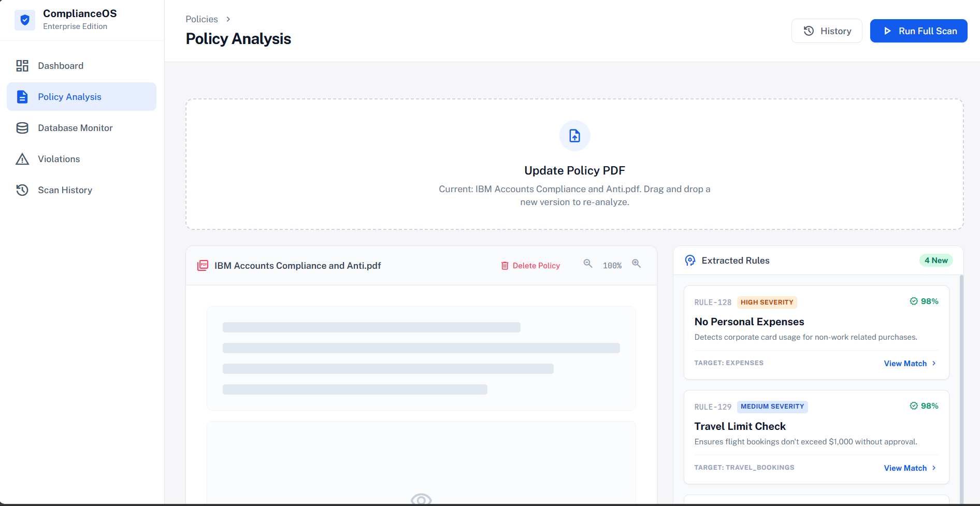Select the 4 New badge on Extracted Rules
The image size is (980, 506).
click(x=935, y=260)
